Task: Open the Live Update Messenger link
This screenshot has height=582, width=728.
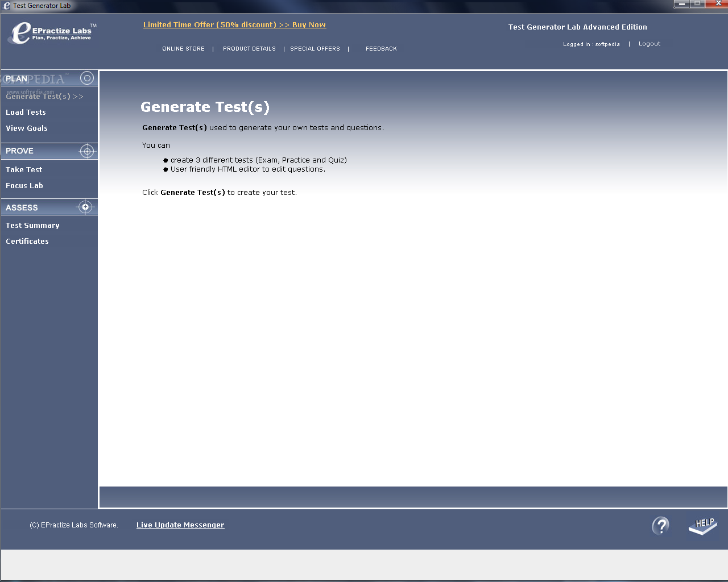Action: point(180,525)
